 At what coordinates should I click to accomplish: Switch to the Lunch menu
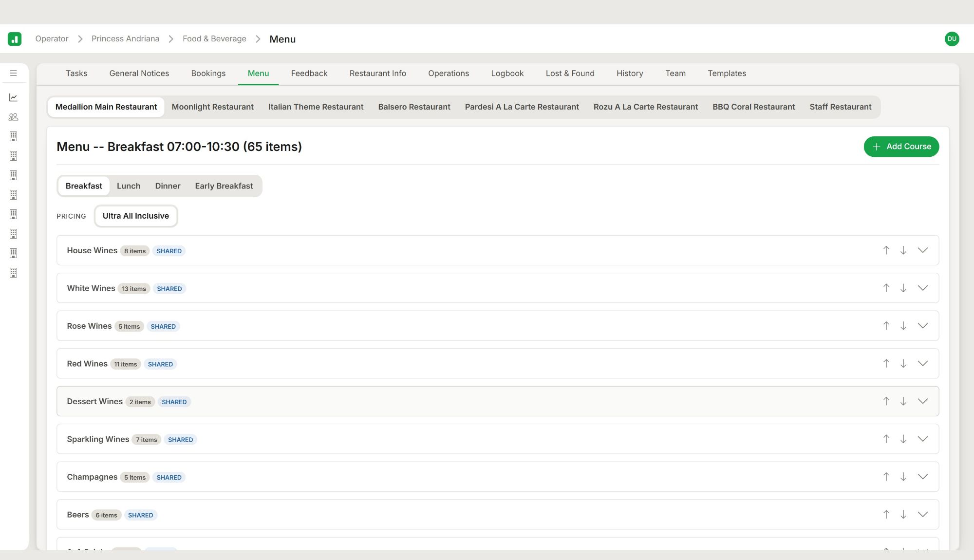[x=129, y=186]
